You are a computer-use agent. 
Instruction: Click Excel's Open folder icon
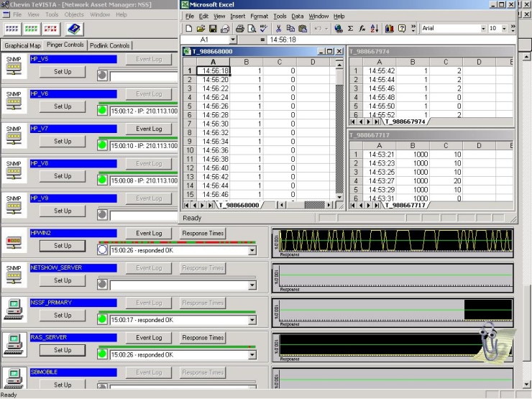point(201,29)
